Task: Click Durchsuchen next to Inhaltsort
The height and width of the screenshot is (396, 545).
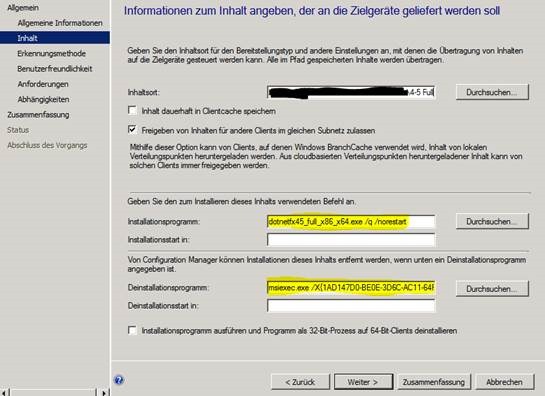Action: pos(492,92)
